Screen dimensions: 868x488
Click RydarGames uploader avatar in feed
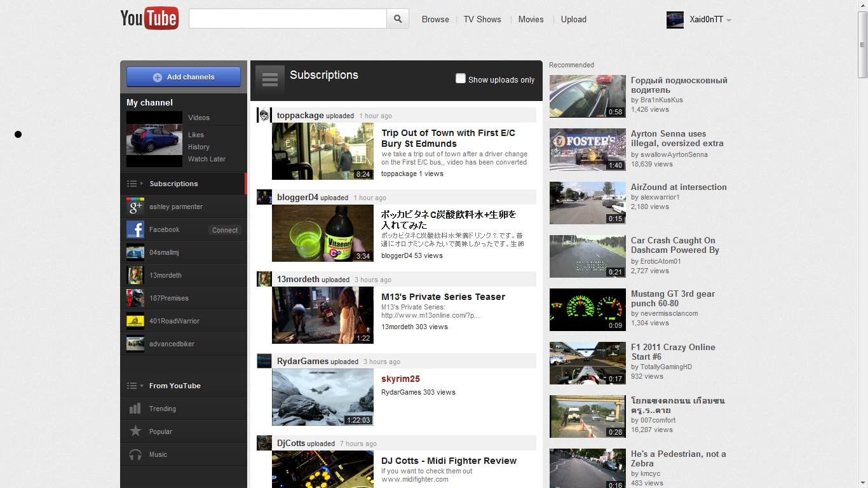(264, 361)
